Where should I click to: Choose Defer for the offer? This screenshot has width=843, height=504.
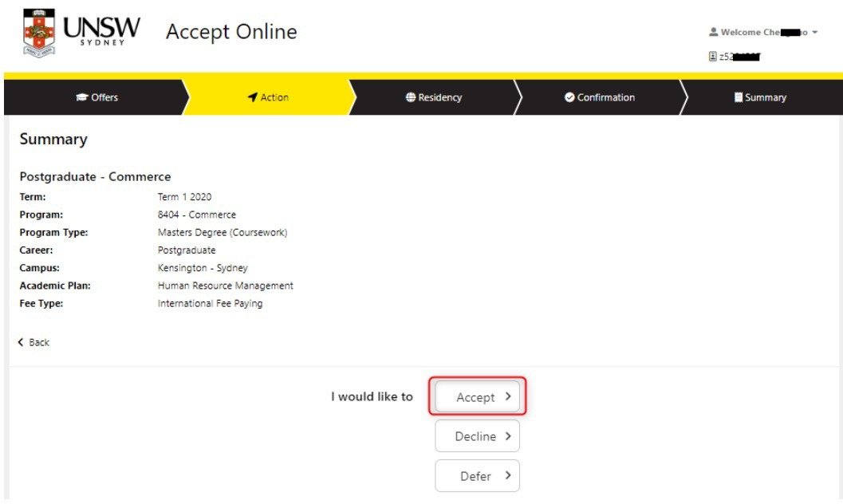click(x=476, y=476)
